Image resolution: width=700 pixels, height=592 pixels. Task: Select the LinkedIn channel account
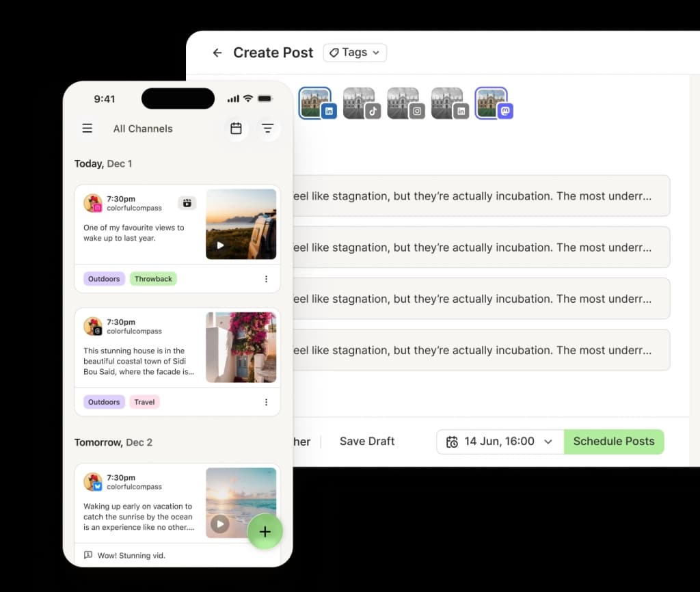[x=317, y=103]
